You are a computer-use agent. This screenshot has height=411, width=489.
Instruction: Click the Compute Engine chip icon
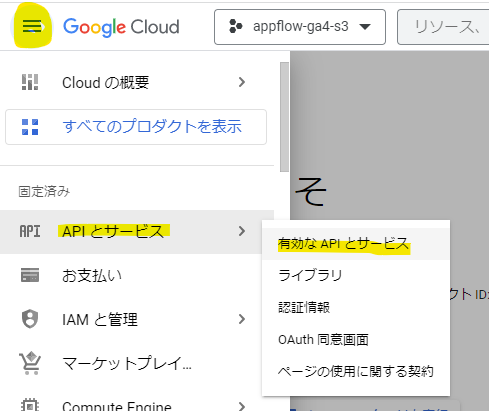click(x=30, y=405)
